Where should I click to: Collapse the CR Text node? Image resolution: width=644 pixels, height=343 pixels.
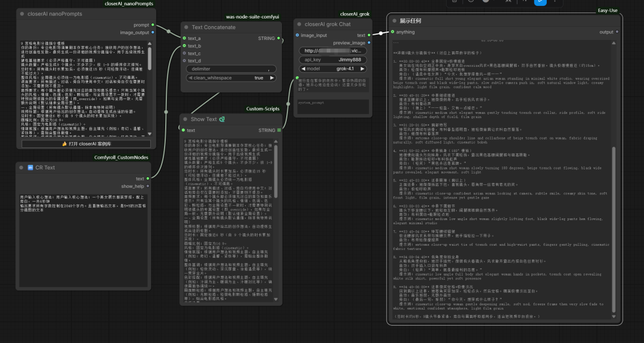coord(21,168)
